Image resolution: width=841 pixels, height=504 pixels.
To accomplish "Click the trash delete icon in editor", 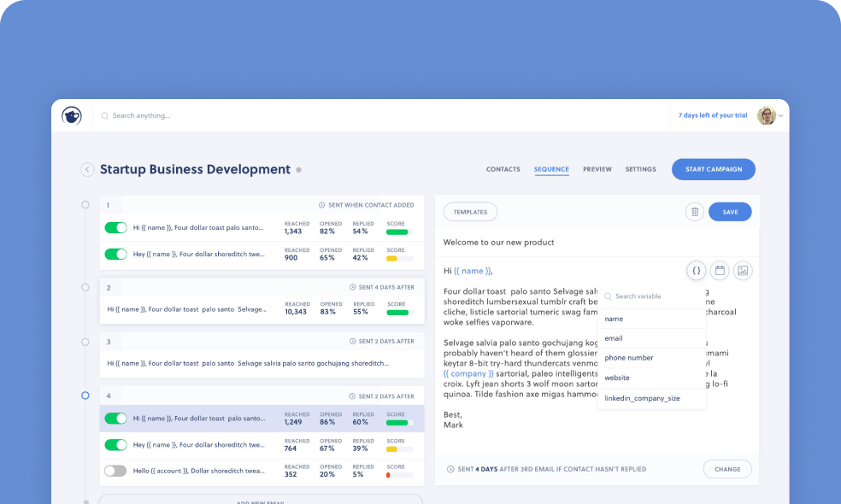I will click(x=695, y=212).
